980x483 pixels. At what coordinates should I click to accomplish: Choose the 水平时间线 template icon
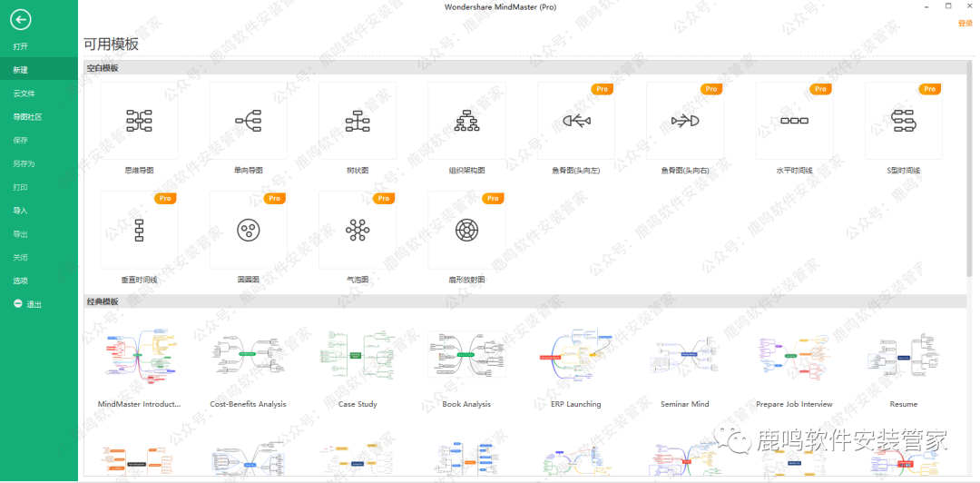click(794, 121)
